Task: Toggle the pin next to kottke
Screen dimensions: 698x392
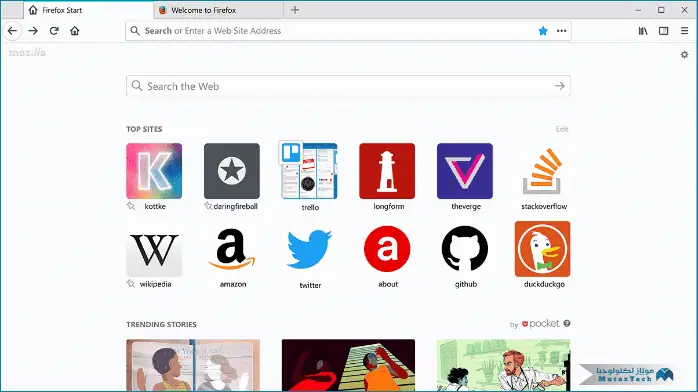Action: [x=131, y=206]
